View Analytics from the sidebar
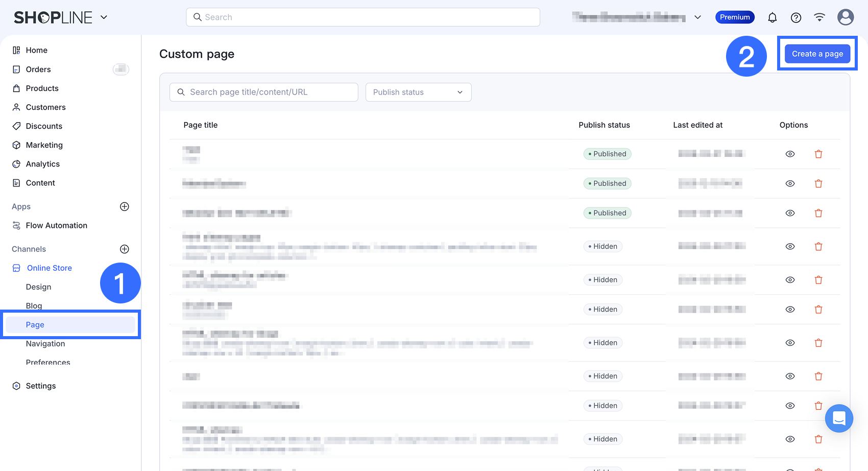This screenshot has width=868, height=471. (x=42, y=164)
